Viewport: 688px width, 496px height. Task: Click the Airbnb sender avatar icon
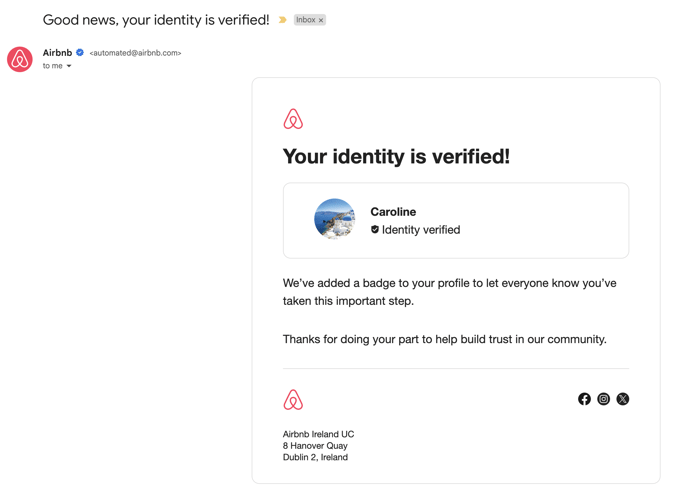pos(20,59)
